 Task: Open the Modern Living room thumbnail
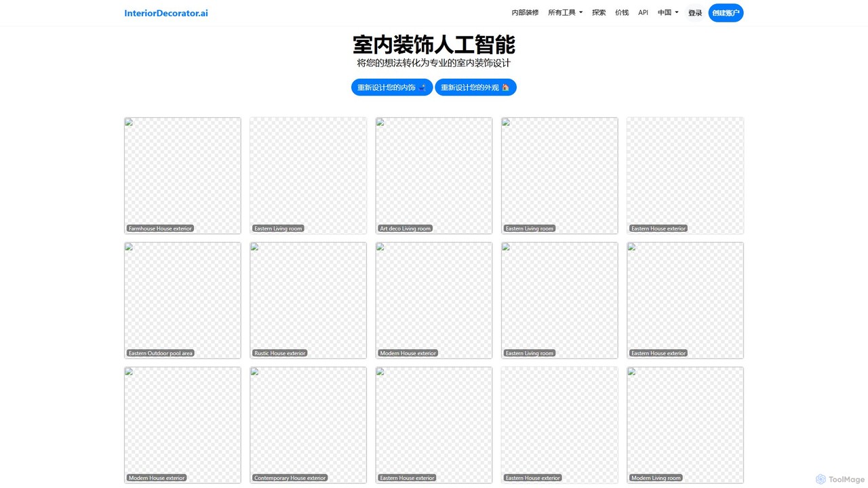(x=686, y=425)
